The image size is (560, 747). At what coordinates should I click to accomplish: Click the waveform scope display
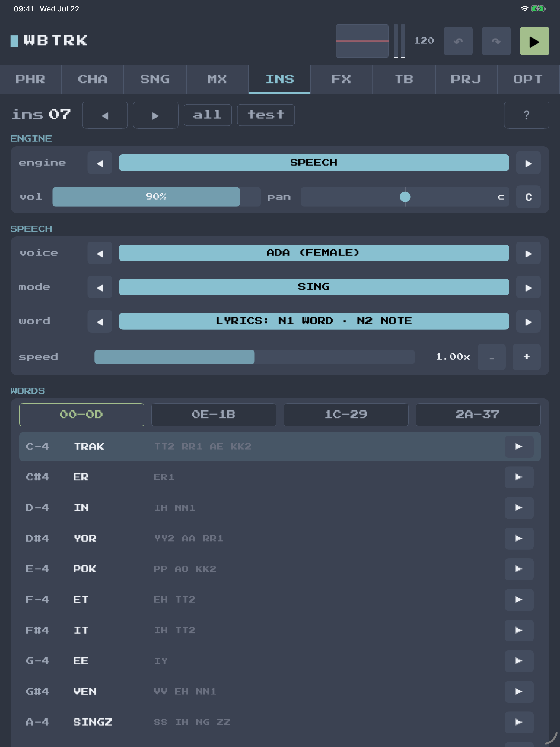coord(362,41)
